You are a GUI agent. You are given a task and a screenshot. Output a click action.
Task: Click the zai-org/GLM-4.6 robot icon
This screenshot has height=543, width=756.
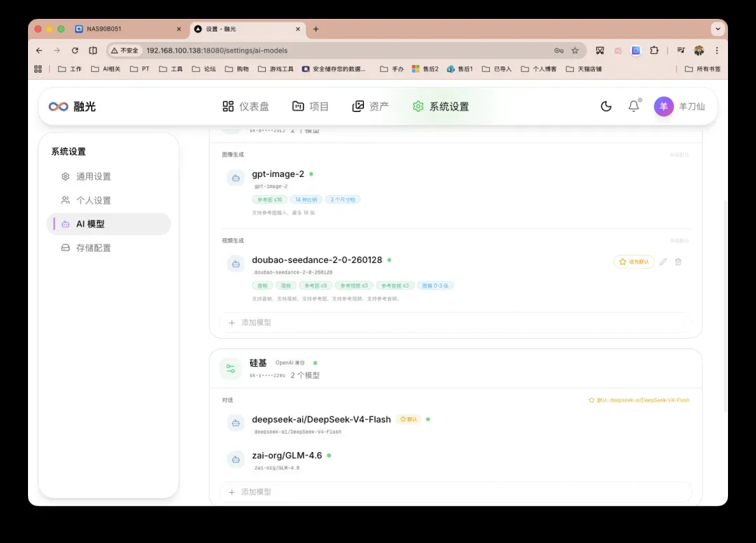click(x=236, y=460)
